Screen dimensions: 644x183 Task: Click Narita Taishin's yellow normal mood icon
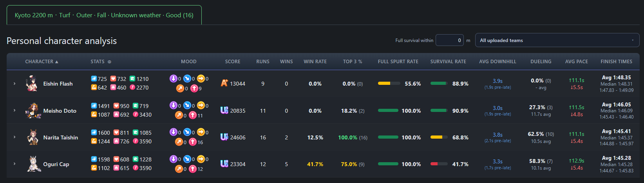click(x=201, y=132)
